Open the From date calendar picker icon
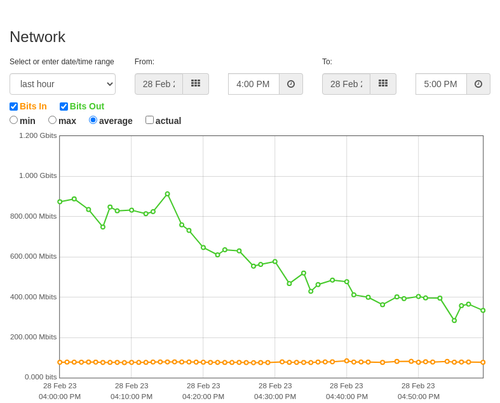Viewport: 500px width, 403px height. (x=196, y=84)
